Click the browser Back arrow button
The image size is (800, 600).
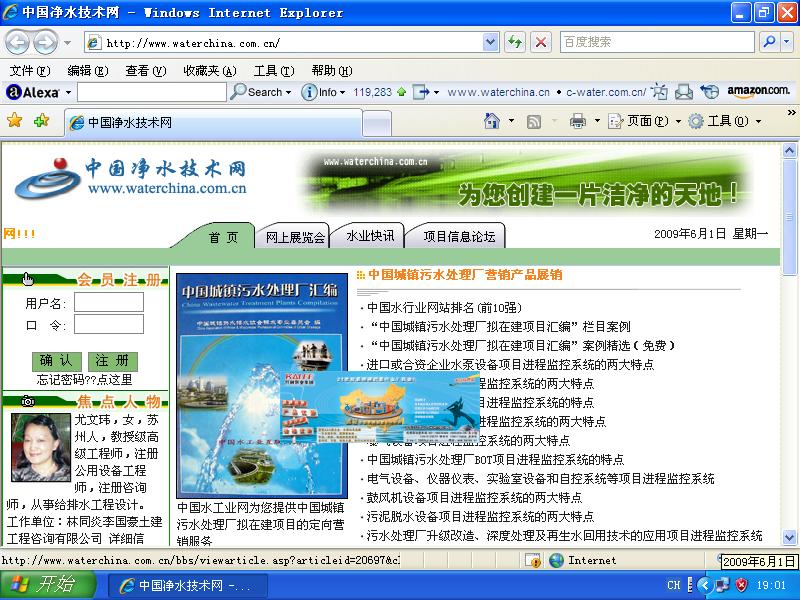point(17,43)
